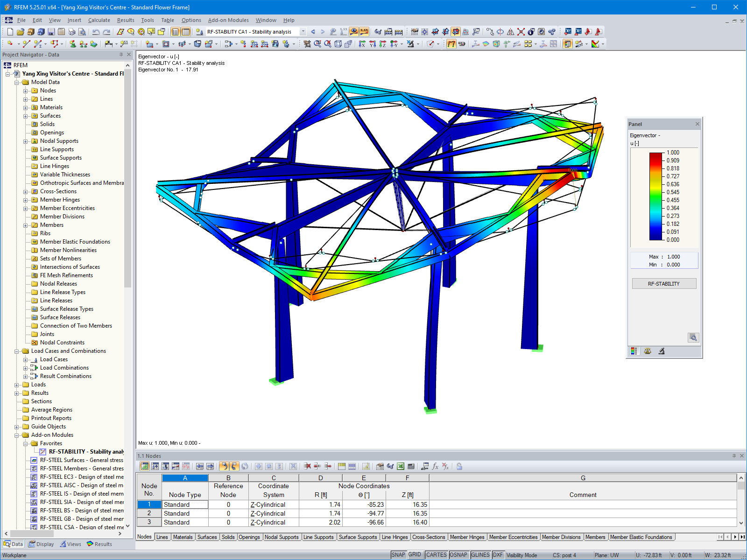Click the lock icon in table toolbar
This screenshot has height=560, width=747.
(459, 466)
